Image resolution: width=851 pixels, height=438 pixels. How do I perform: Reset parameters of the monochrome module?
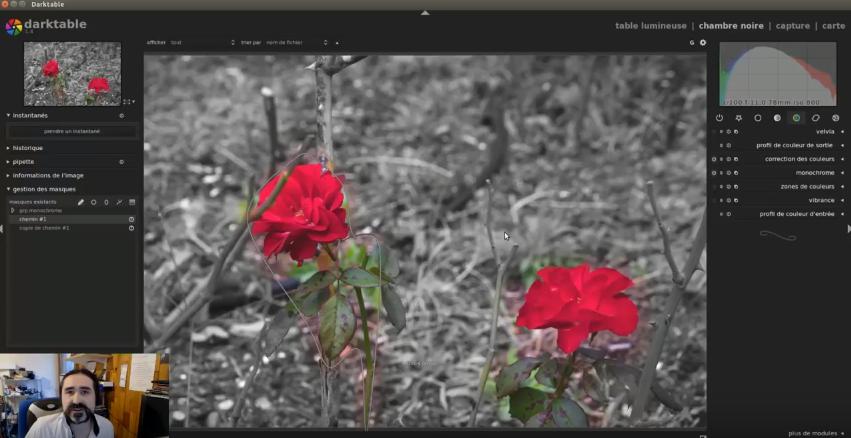click(728, 173)
